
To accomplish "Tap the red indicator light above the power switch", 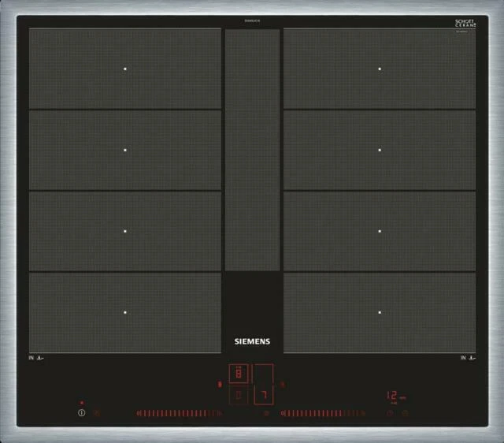I will (82, 403).
